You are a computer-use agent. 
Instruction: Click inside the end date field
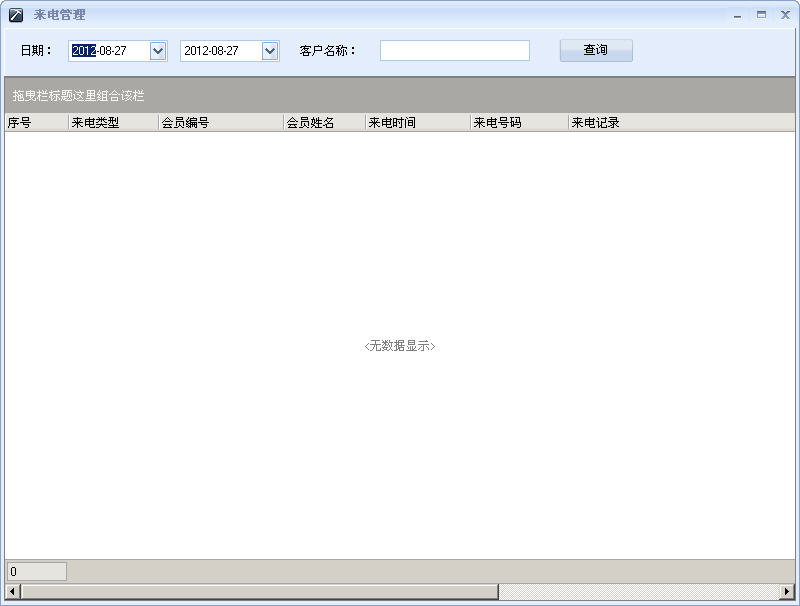220,51
